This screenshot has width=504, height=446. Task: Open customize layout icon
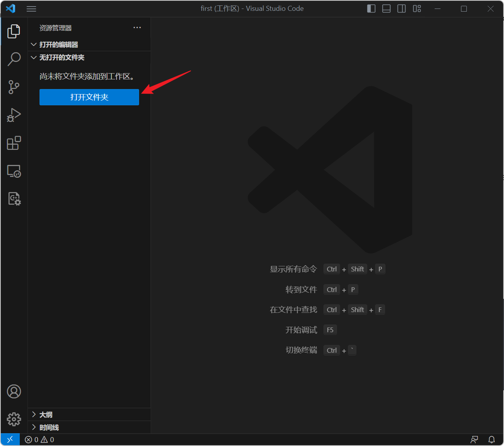[417, 9]
